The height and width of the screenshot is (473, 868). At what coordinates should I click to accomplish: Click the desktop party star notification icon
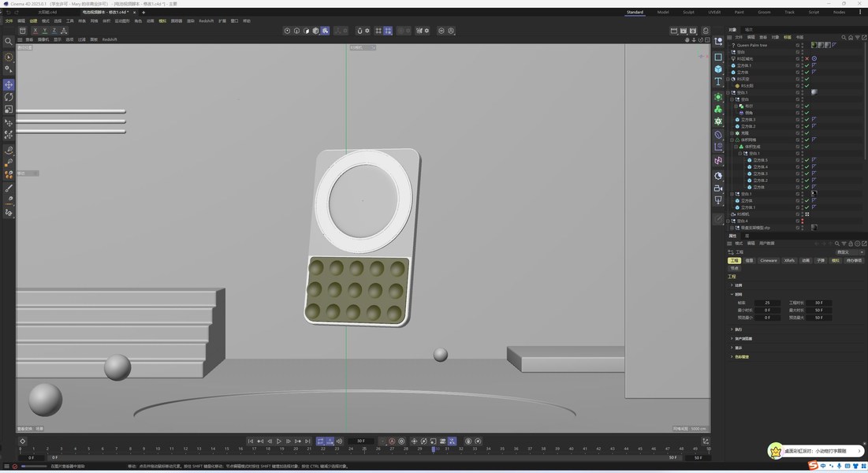776,452
